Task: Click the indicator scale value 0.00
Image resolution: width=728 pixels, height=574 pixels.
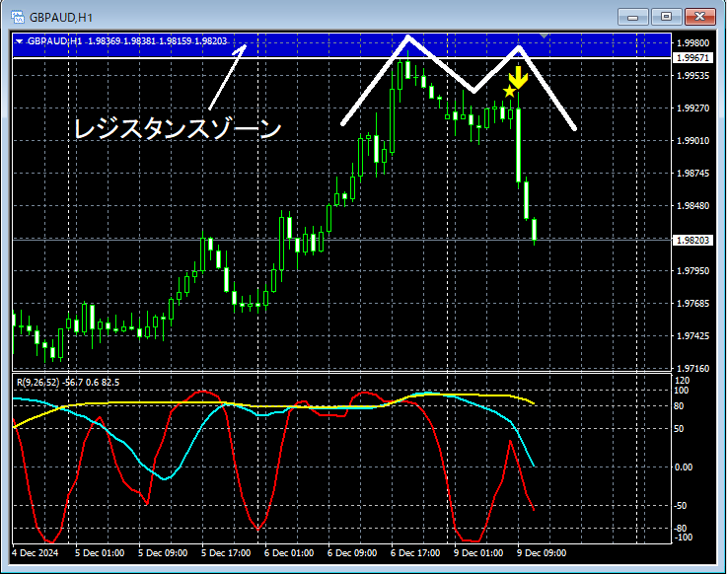Action: 684,467
